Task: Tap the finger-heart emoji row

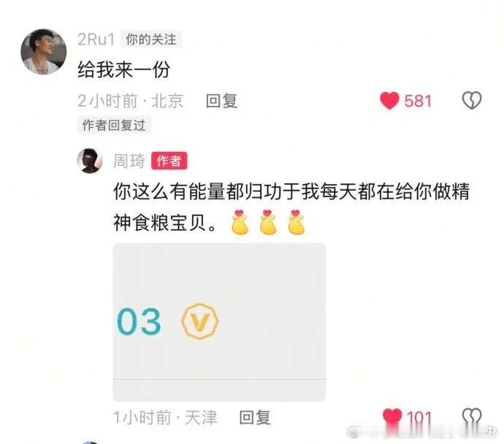Action: click(268, 222)
